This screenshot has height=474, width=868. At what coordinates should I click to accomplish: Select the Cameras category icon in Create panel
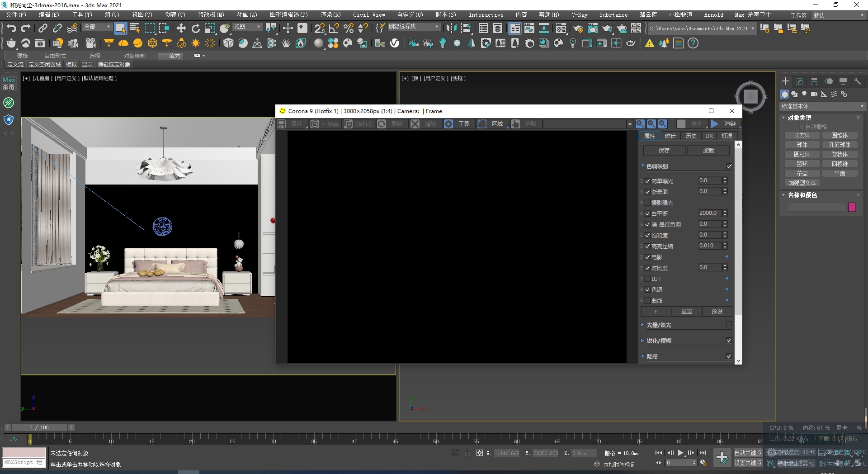[814, 94]
